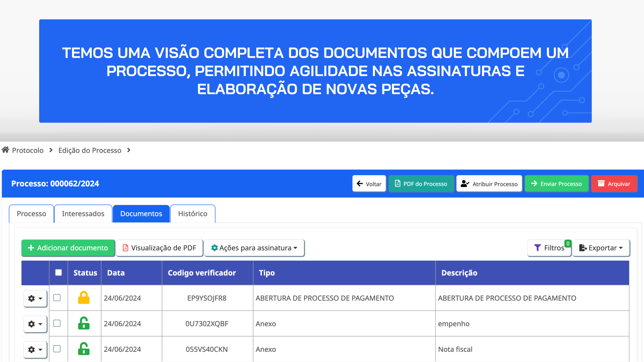Switch to the Interessados tab

point(83,214)
